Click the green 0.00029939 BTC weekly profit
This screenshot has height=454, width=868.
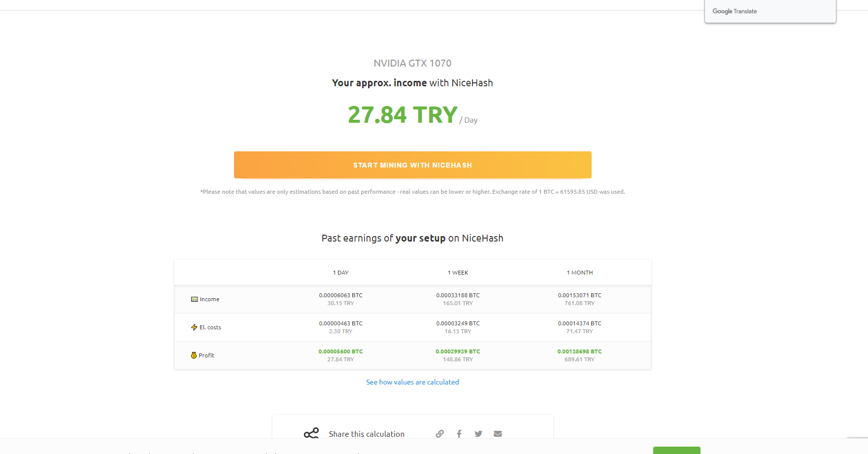point(458,351)
